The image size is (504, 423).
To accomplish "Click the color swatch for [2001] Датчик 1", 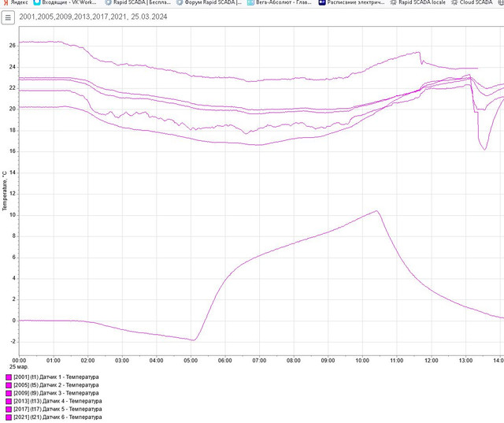I will click(9, 377).
